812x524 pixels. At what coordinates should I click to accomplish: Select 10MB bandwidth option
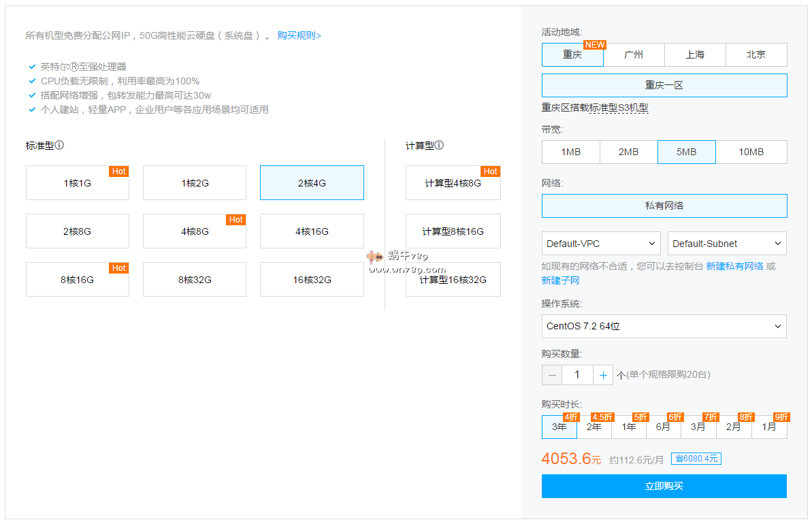click(x=751, y=152)
